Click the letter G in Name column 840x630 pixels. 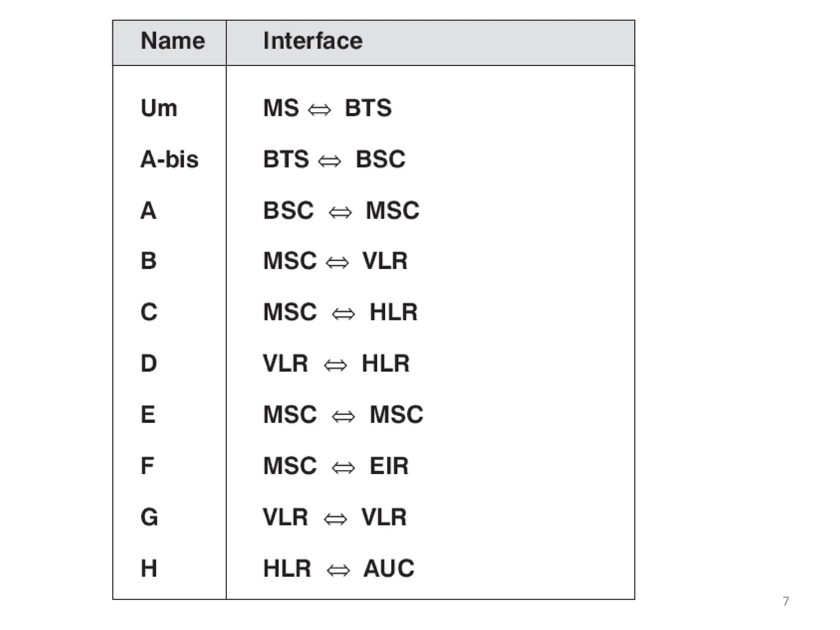[149, 517]
